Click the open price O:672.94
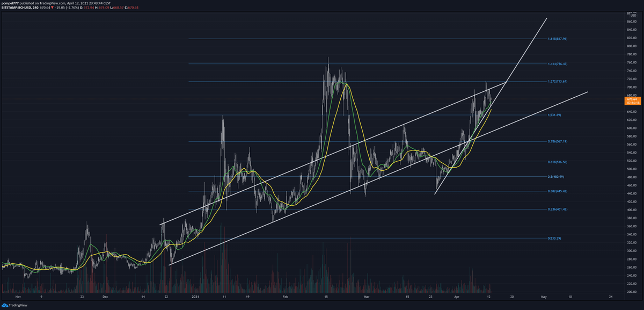Screen dimensions: 644x310 87,8
